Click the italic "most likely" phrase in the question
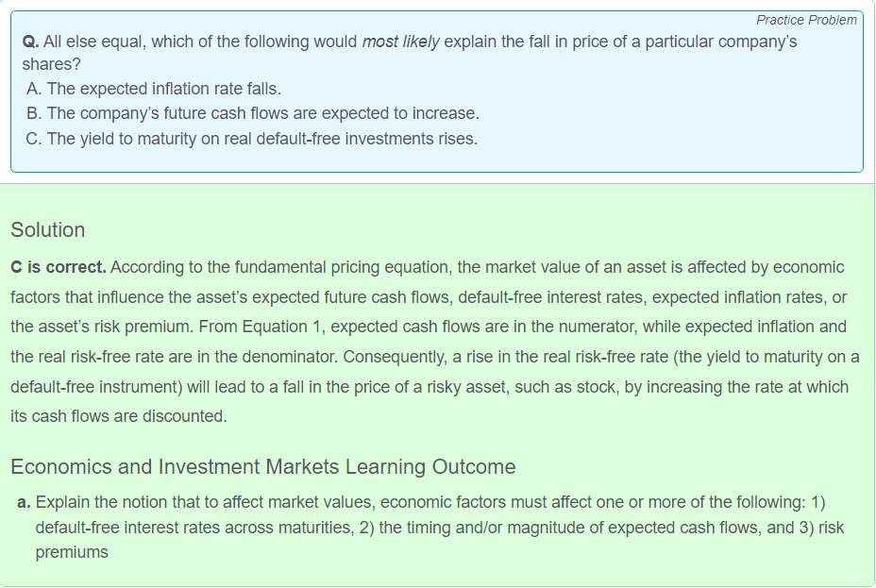Viewport: 876px width, 588px height. point(400,42)
